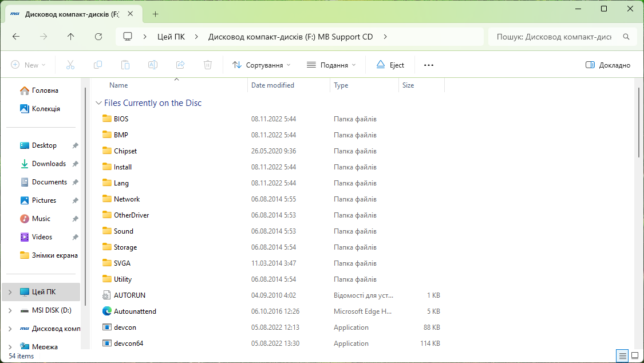The image size is (644, 363).
Task: Click the search magnifier icon
Action: (626, 37)
